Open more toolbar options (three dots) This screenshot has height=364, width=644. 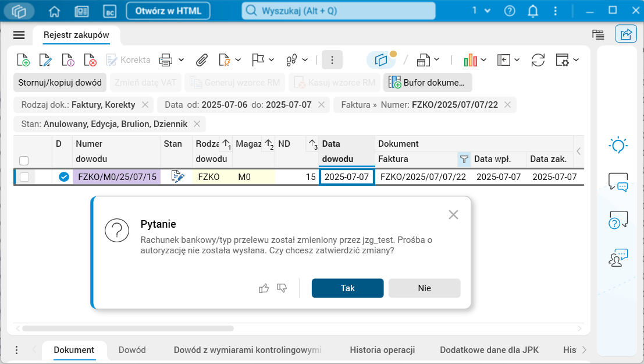coord(332,60)
